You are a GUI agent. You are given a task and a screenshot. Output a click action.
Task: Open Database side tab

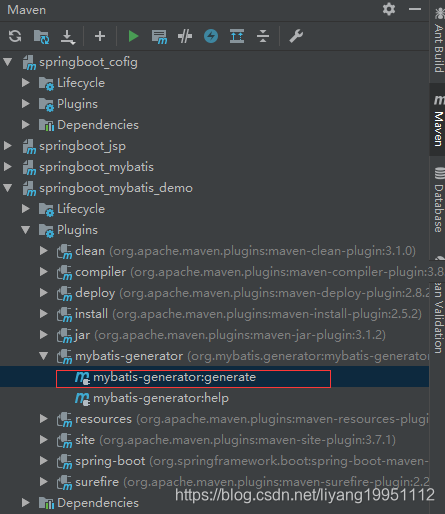439,200
